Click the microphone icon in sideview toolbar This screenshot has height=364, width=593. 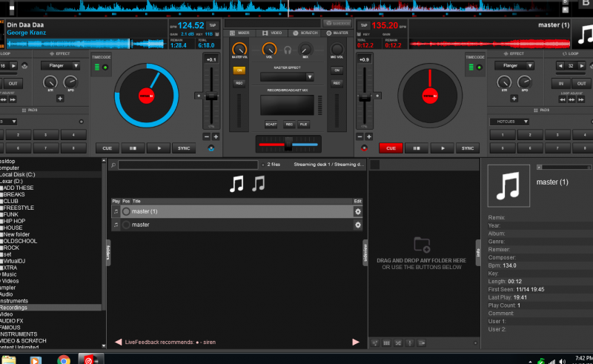pyautogui.click(x=410, y=343)
